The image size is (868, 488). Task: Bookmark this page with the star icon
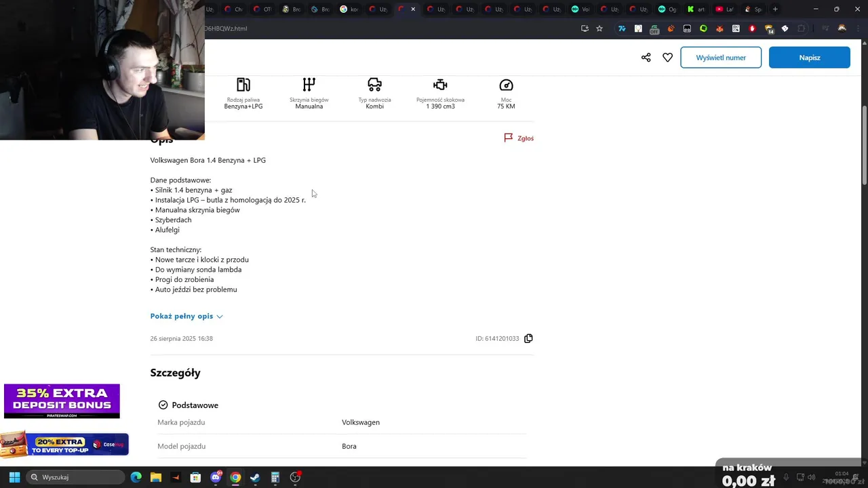pos(599,28)
